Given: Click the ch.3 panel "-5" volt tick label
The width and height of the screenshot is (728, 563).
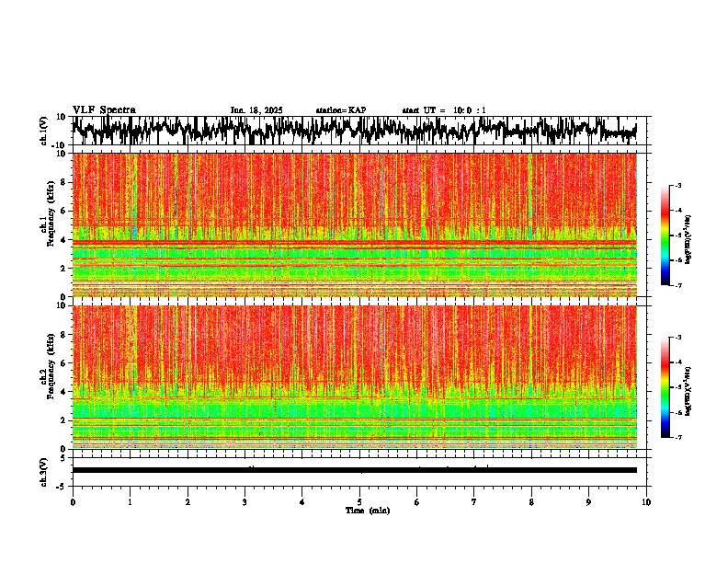Looking at the screenshot, I should (62, 487).
